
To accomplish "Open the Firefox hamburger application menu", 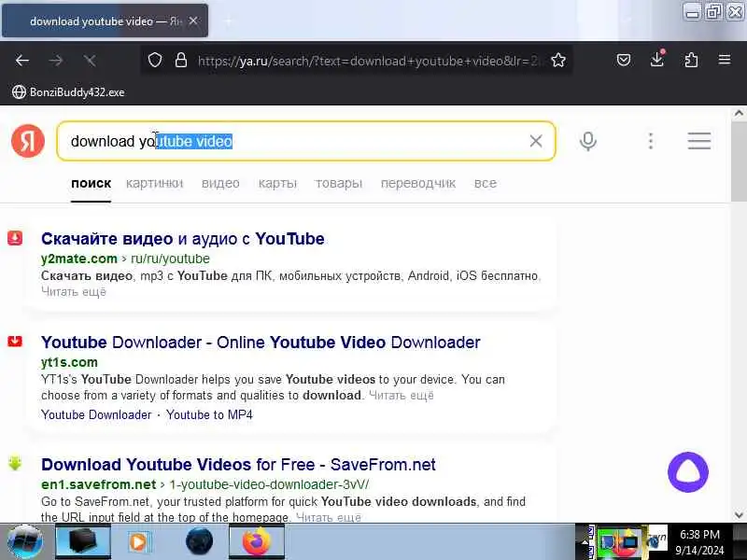I will [725, 60].
